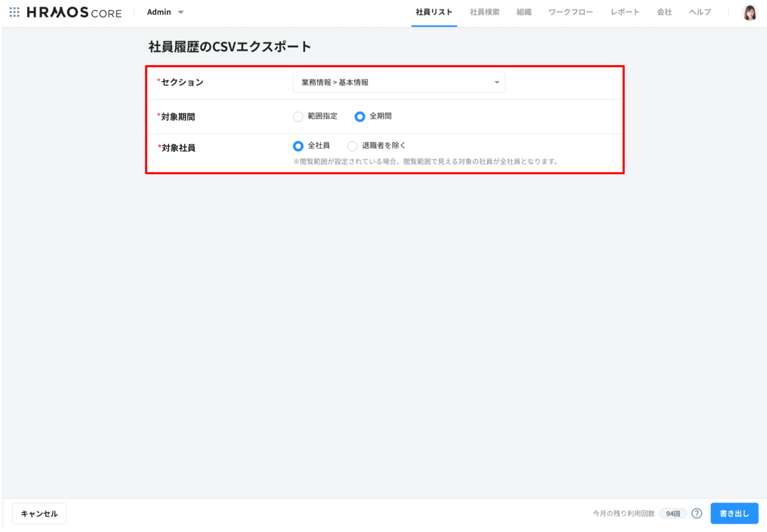Screen dimensions: 767x532
Task: Click the HRMOS CORE logo
Action: [x=74, y=12]
